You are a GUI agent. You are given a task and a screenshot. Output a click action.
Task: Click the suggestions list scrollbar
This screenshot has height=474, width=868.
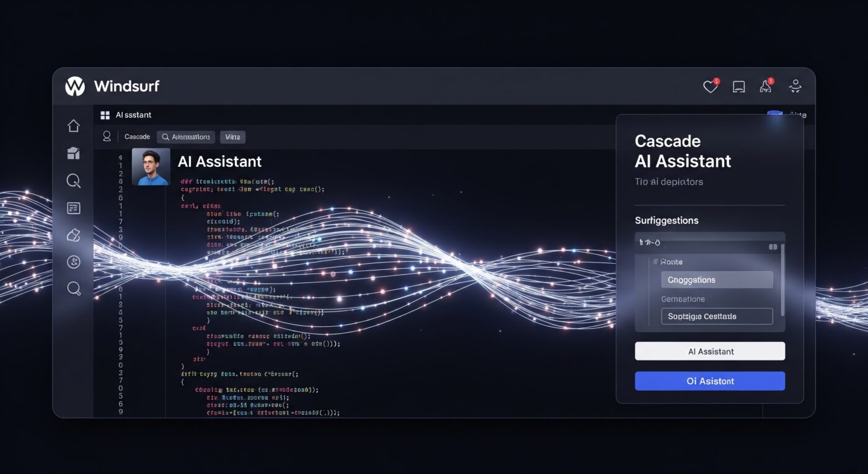coord(782,279)
